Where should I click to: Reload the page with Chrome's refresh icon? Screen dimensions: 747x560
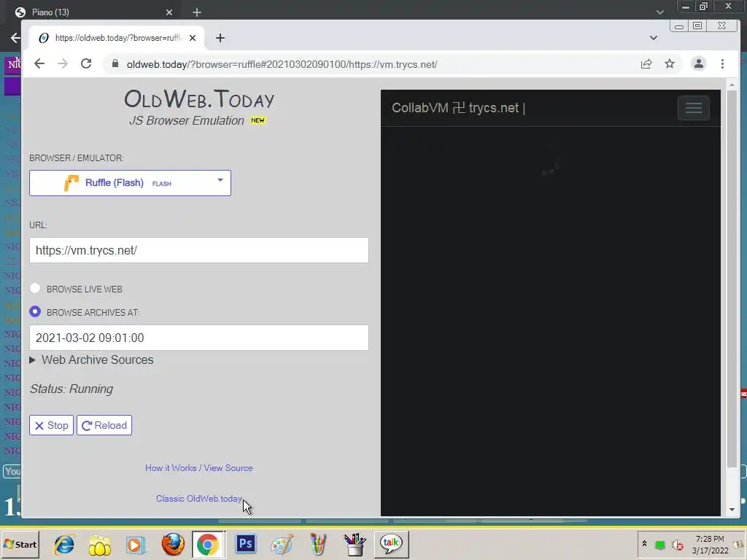tap(86, 64)
